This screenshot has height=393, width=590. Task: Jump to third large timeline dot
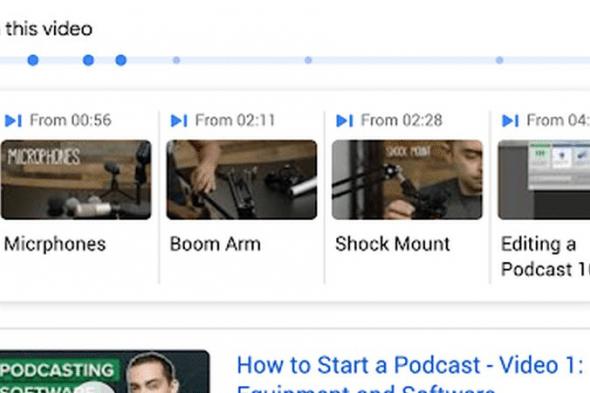coord(121,60)
